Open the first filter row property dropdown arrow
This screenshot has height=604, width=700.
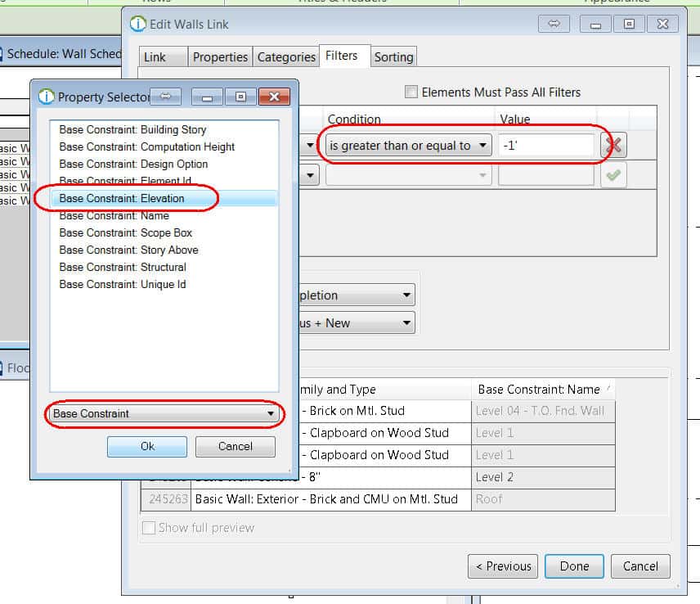pos(310,146)
